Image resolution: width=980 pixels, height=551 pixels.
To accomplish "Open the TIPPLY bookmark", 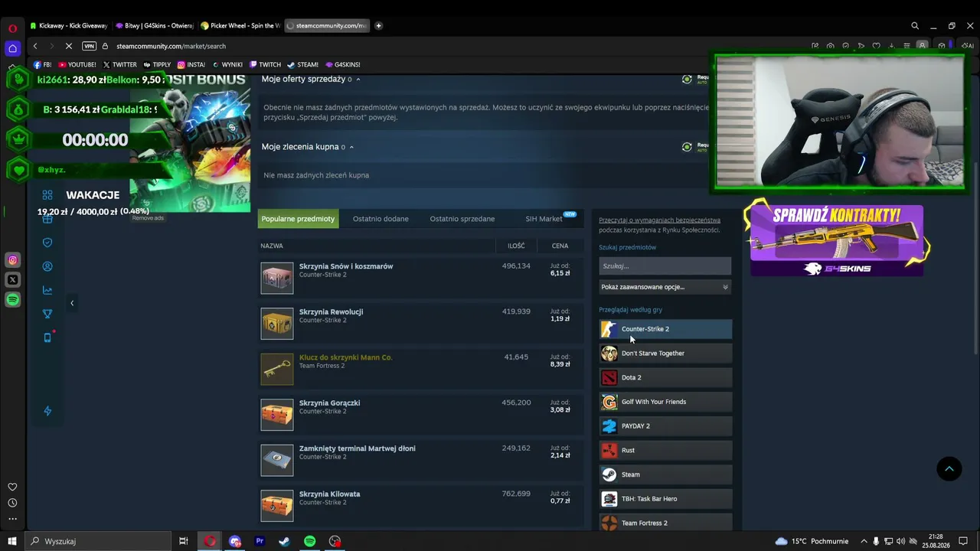I will coord(157,65).
